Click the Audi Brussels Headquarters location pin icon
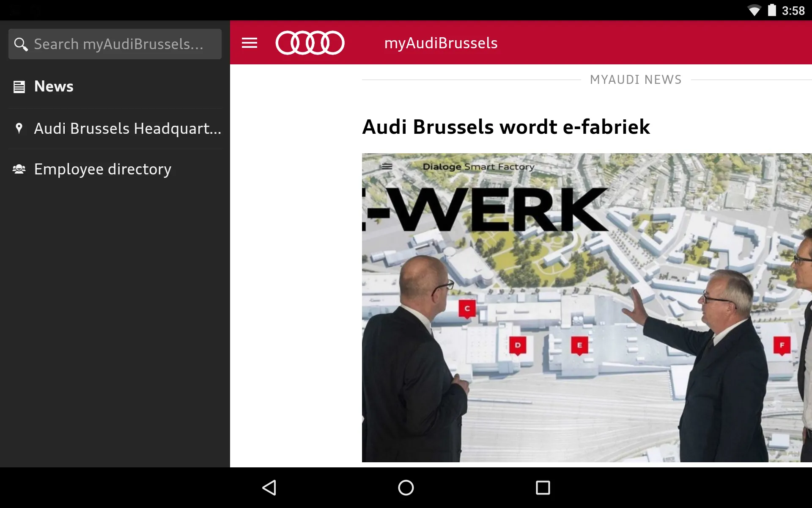Image resolution: width=812 pixels, height=508 pixels. 19,127
